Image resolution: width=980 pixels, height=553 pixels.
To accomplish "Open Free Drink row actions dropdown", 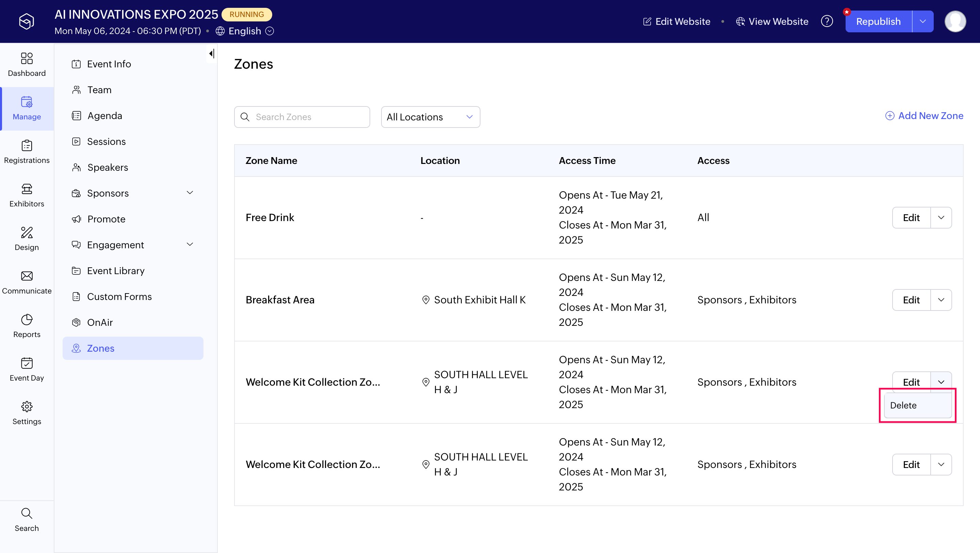I will 941,218.
